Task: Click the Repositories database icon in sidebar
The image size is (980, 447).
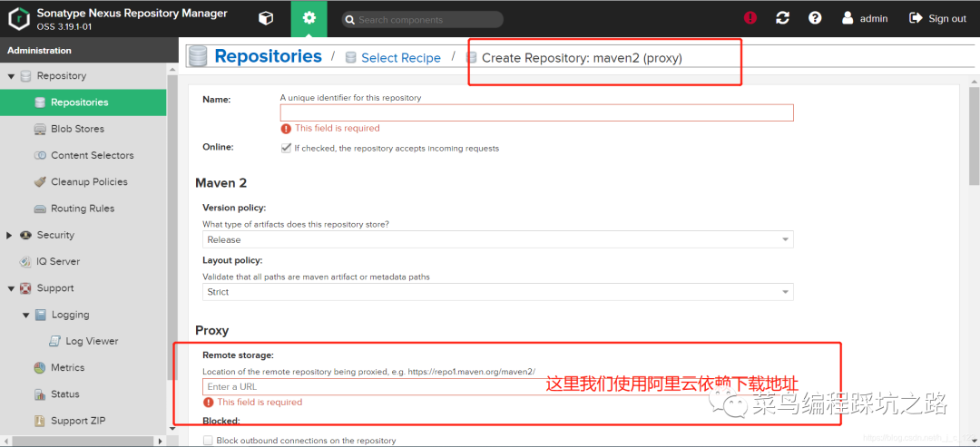Action: pyautogui.click(x=40, y=102)
